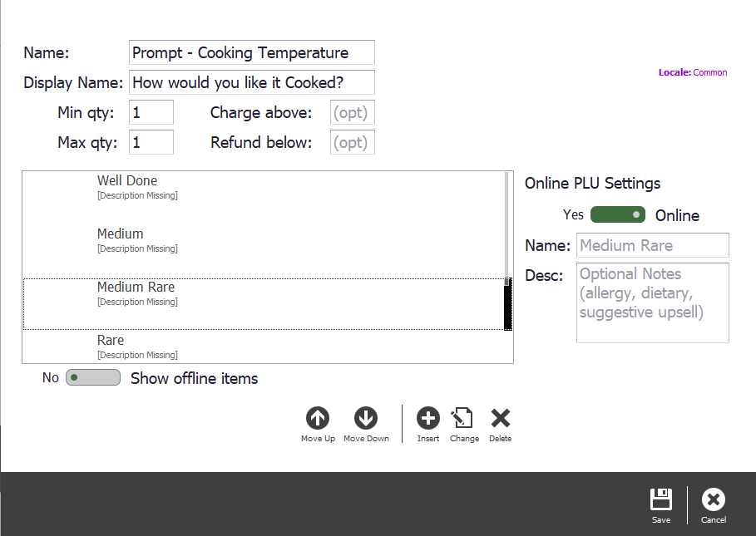Delete the selected item with X icon
756x536 pixels.
click(501, 418)
